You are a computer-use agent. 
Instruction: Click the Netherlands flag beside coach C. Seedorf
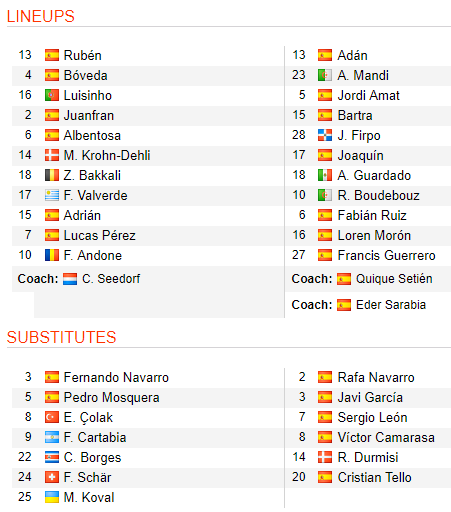click(70, 279)
